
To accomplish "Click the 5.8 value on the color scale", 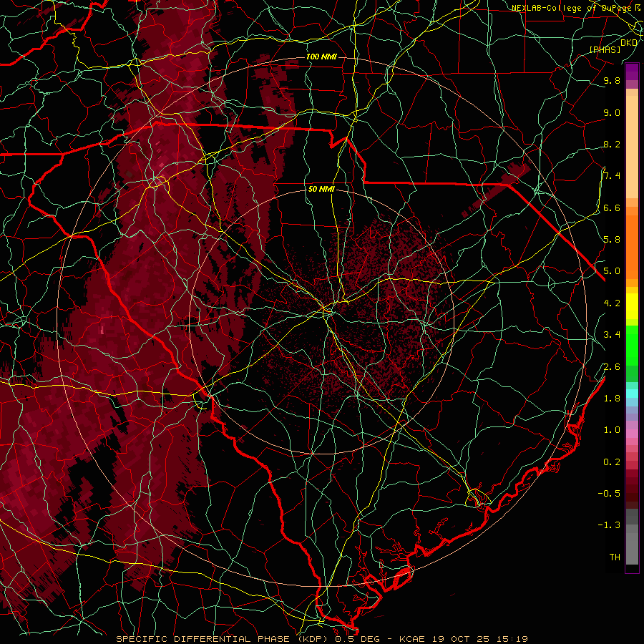I will 612,240.
